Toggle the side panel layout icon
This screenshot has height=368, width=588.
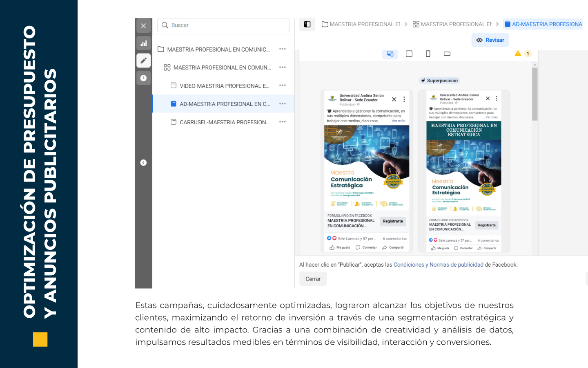[307, 25]
